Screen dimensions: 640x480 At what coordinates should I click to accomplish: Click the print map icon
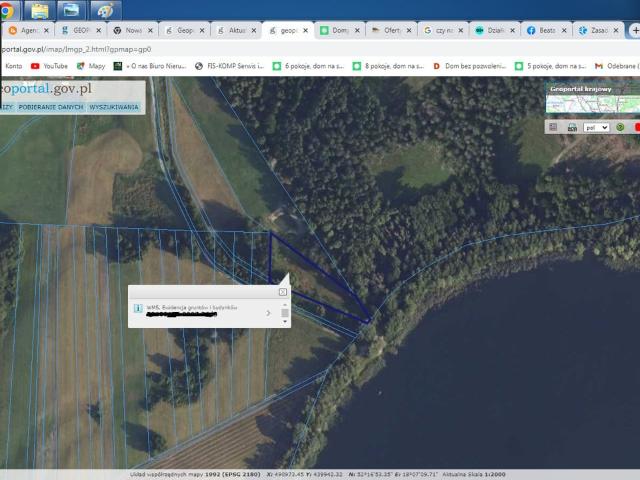click(x=572, y=127)
